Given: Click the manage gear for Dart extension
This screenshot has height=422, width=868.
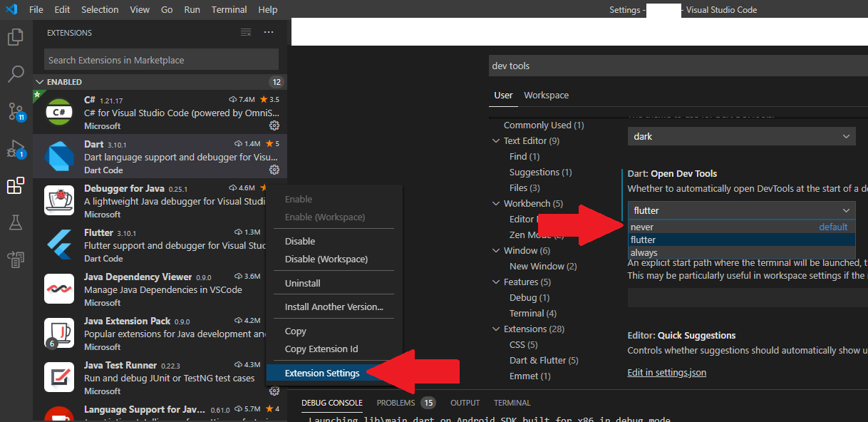Looking at the screenshot, I should pyautogui.click(x=274, y=170).
